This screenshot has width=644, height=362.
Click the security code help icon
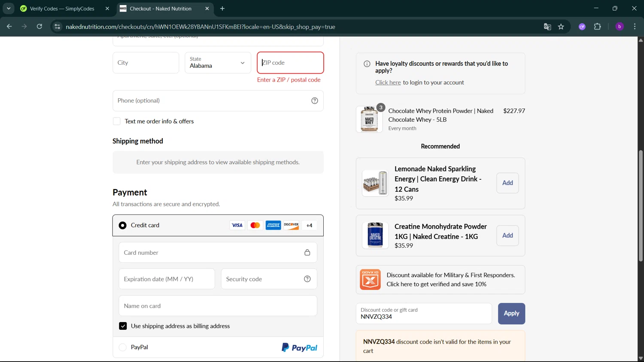click(x=307, y=279)
